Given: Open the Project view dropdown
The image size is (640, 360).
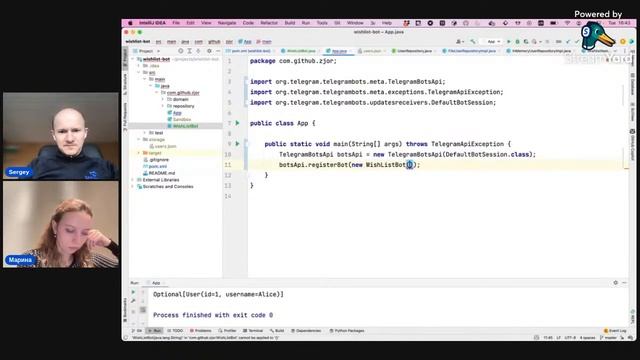Looking at the screenshot, I should [146, 51].
